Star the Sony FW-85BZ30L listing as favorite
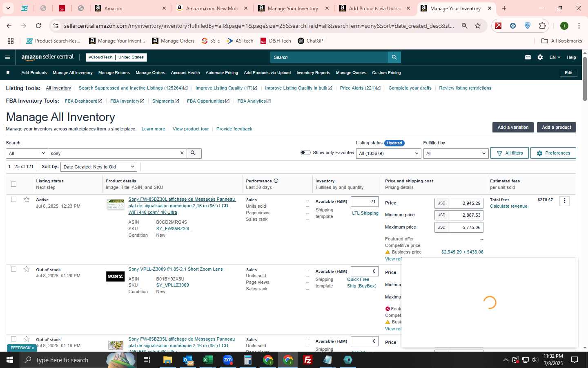588x368 pixels. tap(27, 200)
